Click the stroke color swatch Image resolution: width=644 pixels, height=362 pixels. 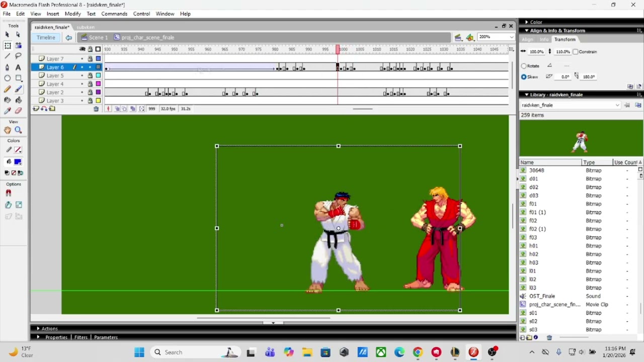pyautogui.click(x=18, y=150)
